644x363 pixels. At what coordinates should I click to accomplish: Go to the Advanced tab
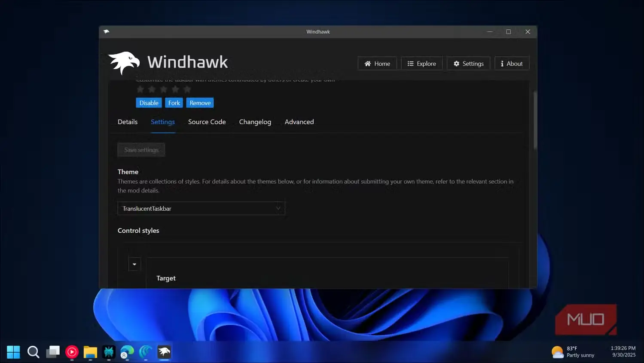tap(299, 122)
